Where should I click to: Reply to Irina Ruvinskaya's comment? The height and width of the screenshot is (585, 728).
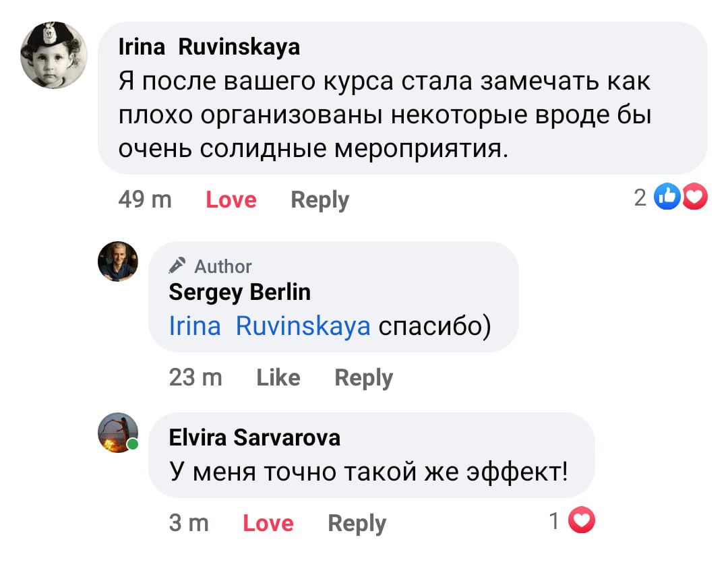pos(320,200)
